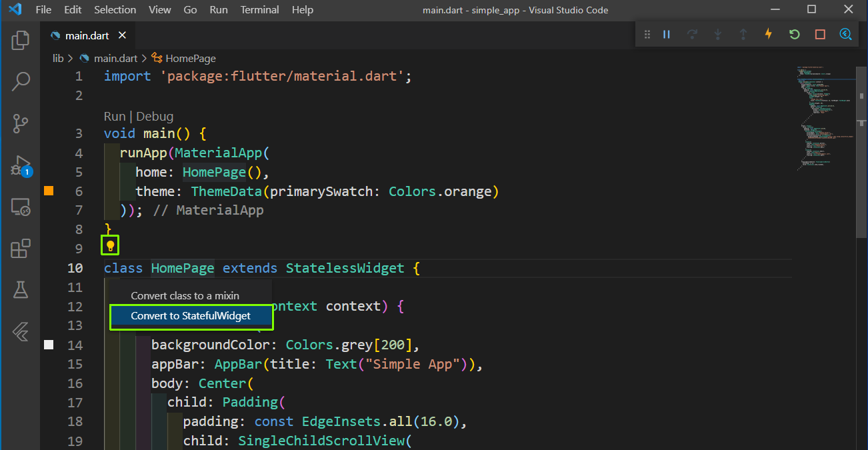
Task: Click the Run code lens link
Action: pos(115,116)
